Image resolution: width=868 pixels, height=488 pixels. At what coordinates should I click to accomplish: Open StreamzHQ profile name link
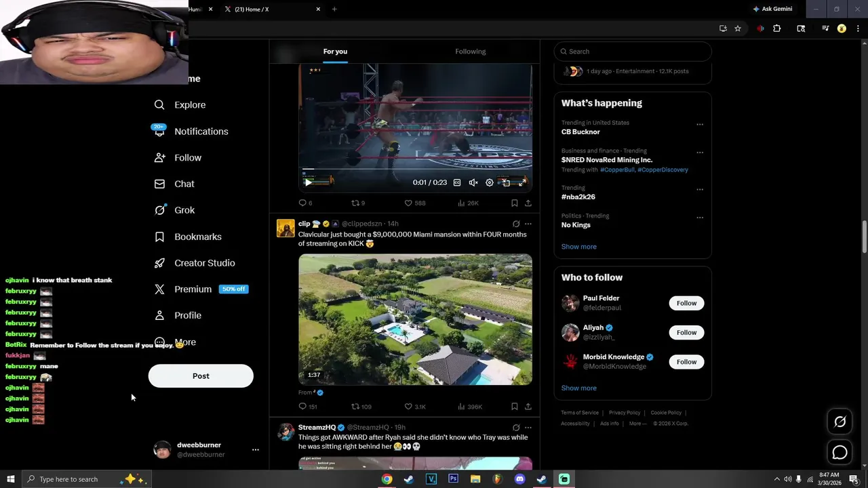pos(317,428)
